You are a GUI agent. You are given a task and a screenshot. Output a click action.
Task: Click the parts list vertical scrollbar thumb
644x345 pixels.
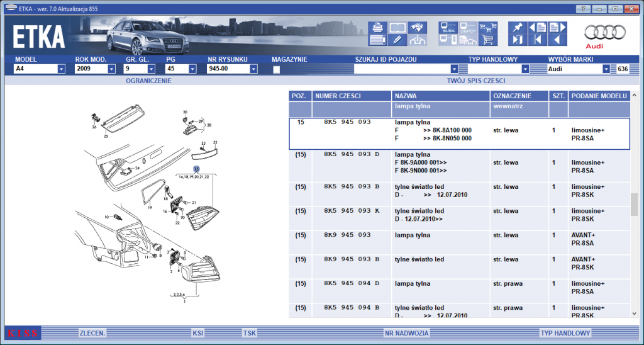(x=635, y=205)
